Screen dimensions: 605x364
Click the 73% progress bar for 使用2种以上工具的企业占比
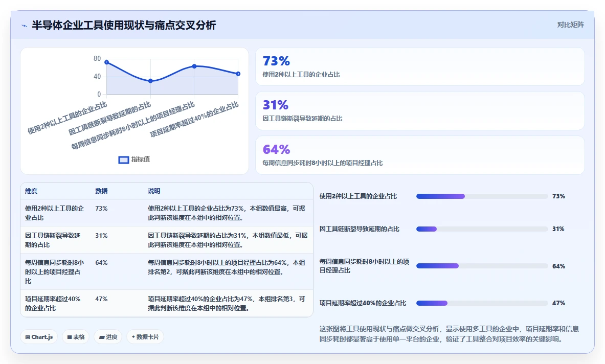(482, 196)
